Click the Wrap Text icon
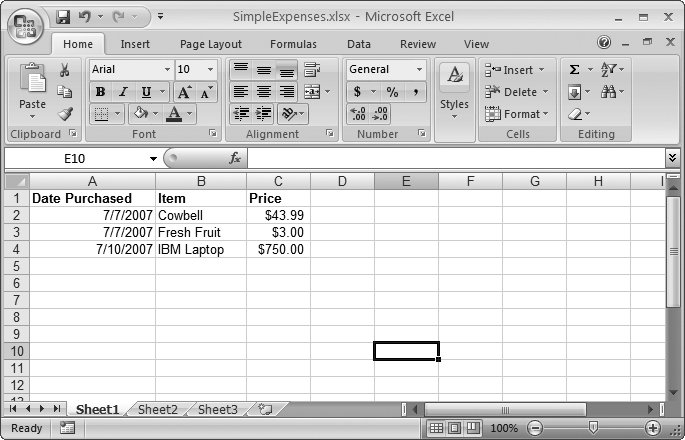The height and width of the screenshot is (440, 685). pos(312,69)
